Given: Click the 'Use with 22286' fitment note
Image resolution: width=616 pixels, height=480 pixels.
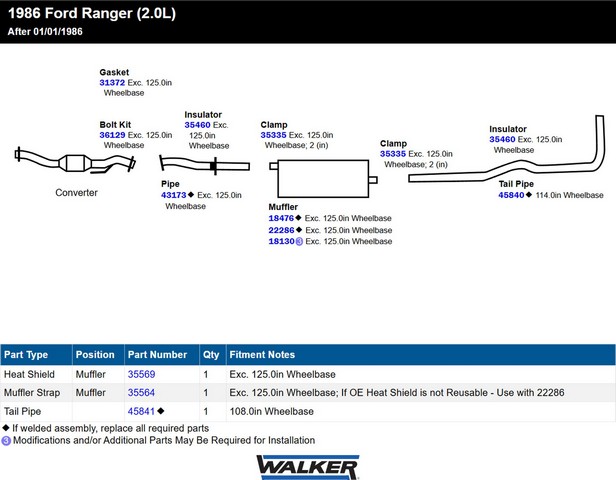Looking at the screenshot, I should pyautogui.click(x=530, y=392).
